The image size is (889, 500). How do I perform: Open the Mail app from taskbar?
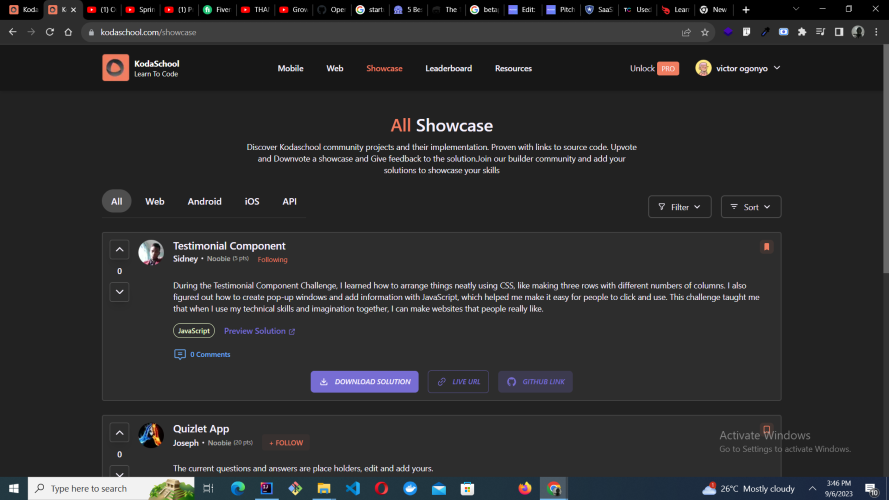pyautogui.click(x=439, y=488)
